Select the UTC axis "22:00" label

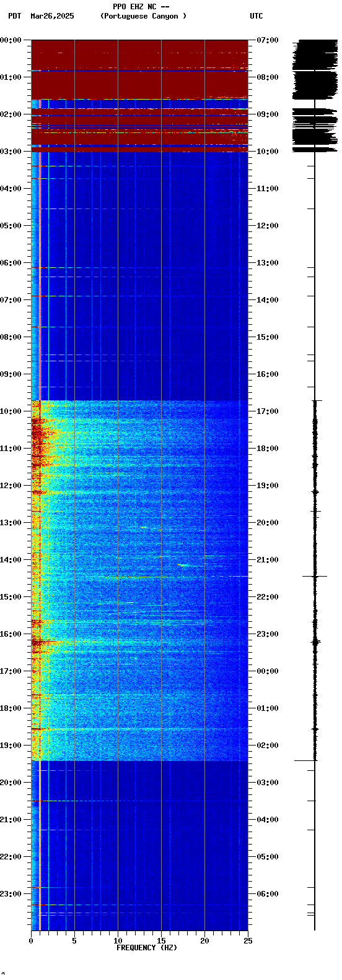(268, 597)
